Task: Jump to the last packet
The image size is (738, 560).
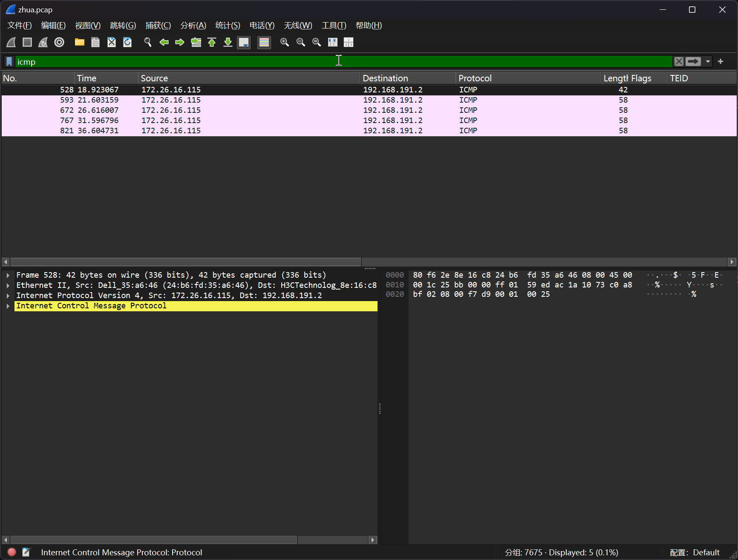Action: click(228, 42)
